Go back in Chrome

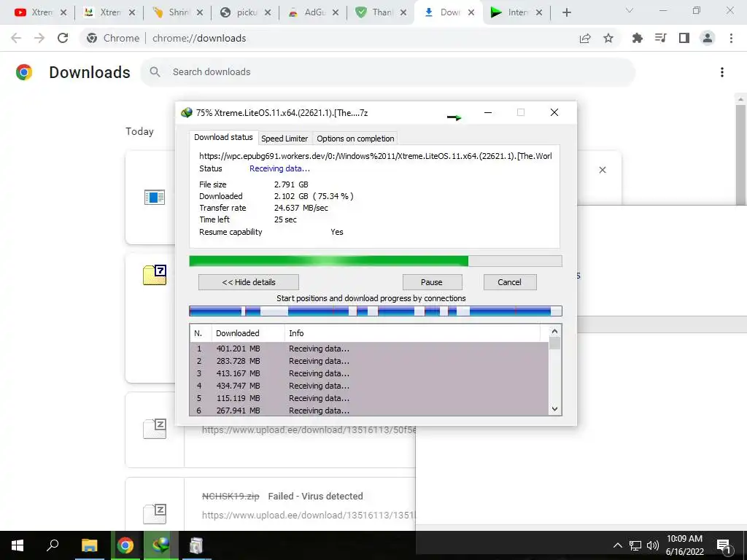point(16,38)
